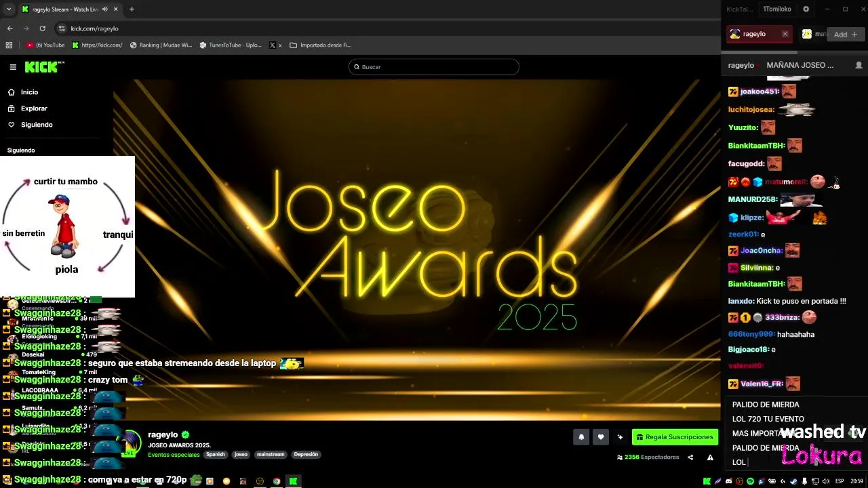The image size is (868, 488).
Task: Open the (6) YouTube bookmark
Action: [x=45, y=45]
